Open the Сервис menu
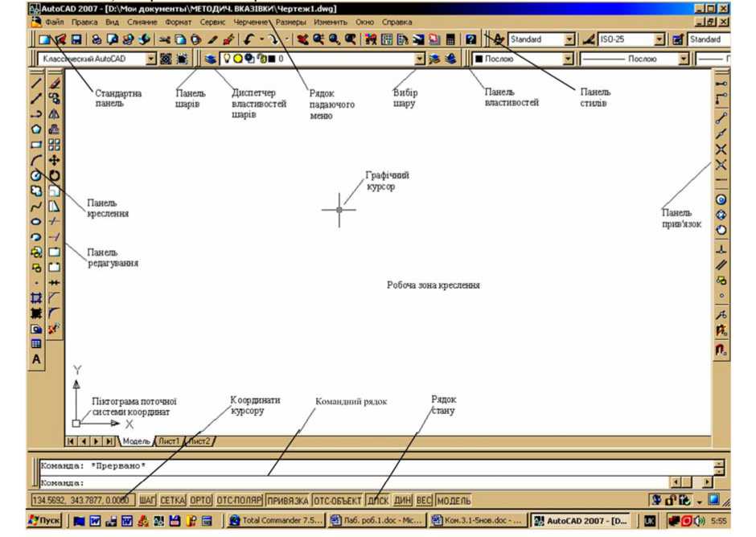756x537 pixels. (212, 23)
